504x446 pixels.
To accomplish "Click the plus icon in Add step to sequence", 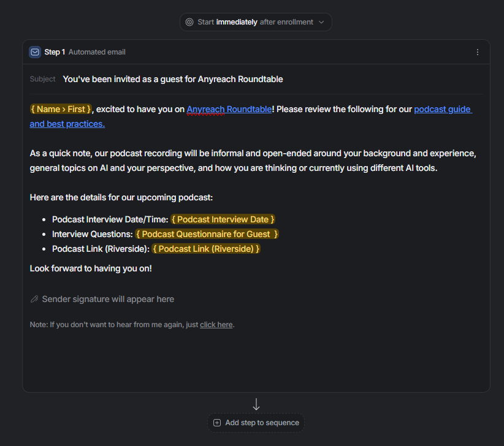I will click(217, 423).
